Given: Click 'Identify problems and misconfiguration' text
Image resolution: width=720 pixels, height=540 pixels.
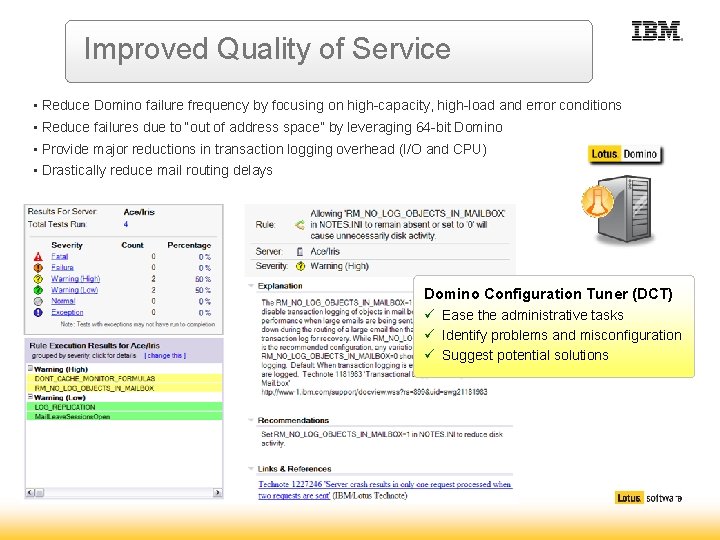Looking at the screenshot, I should coord(562,335).
